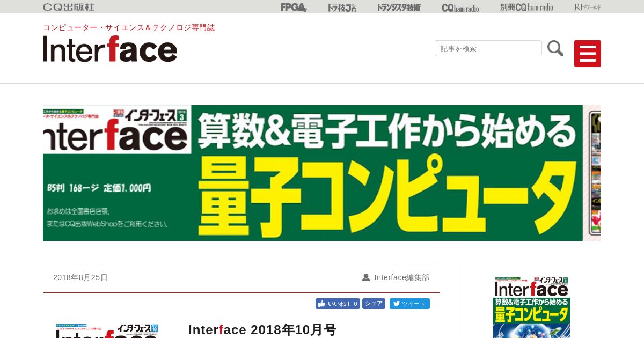644x338 pixels.
Task: Click the Facebook いいね！ button
Action: tap(338, 304)
